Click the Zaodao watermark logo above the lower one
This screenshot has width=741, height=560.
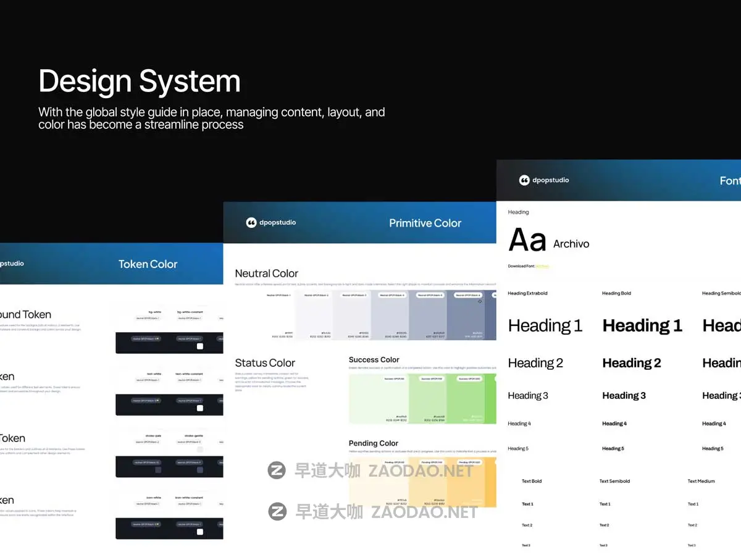[x=277, y=470]
